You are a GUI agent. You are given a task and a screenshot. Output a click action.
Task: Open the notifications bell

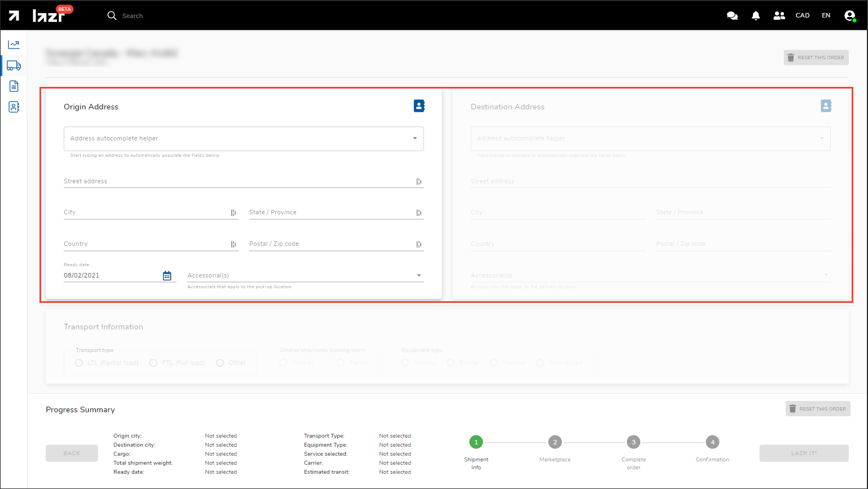click(756, 16)
